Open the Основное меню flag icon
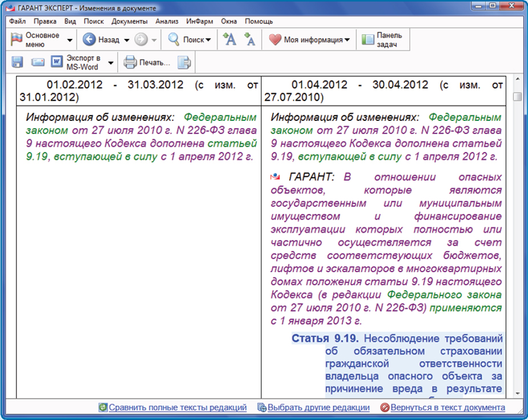 [17, 40]
